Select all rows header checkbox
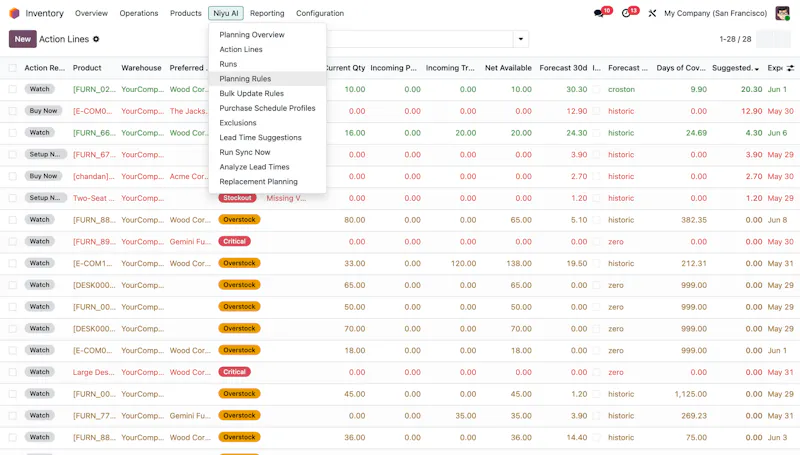Viewport: 800px width, 455px height. click(13, 68)
